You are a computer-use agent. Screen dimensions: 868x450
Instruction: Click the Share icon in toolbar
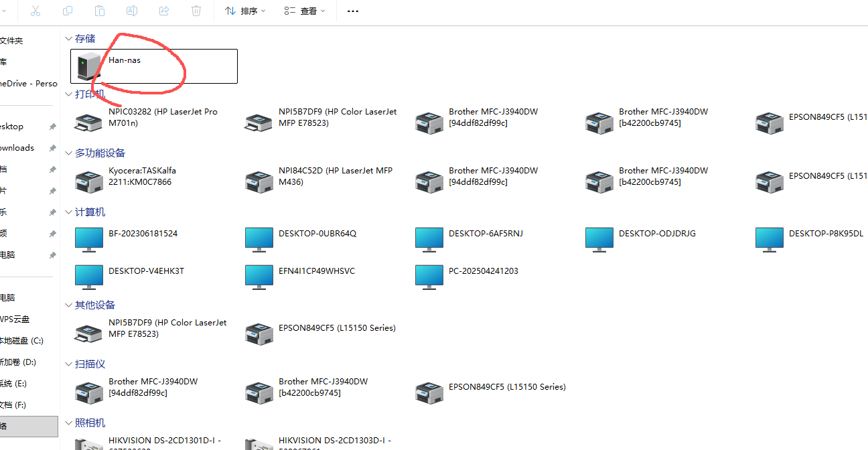(x=164, y=11)
